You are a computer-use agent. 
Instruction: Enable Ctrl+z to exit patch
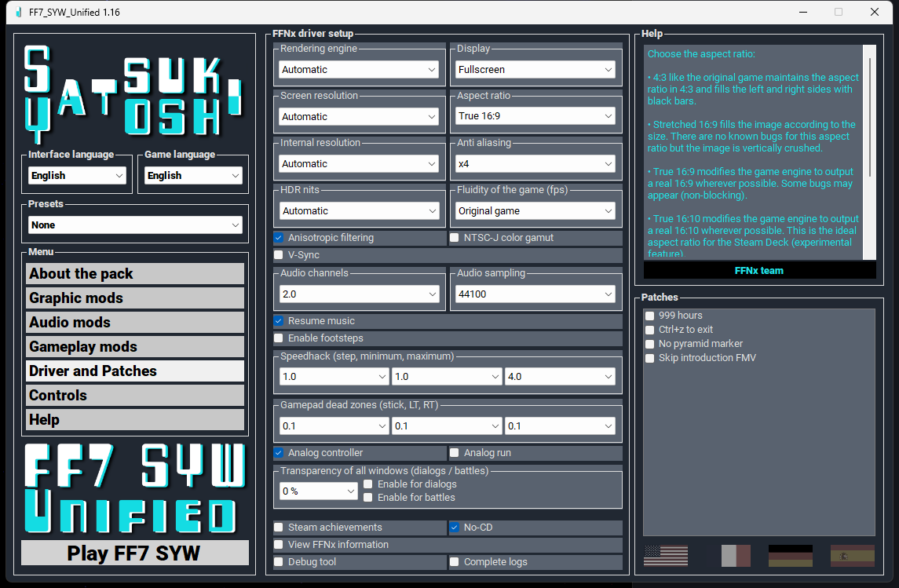tap(650, 330)
